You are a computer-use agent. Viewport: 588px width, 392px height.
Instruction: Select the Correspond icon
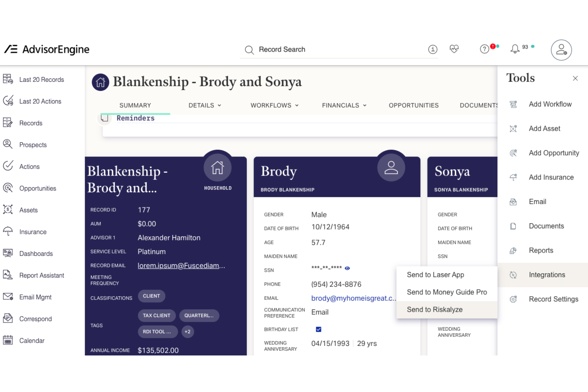click(x=8, y=319)
